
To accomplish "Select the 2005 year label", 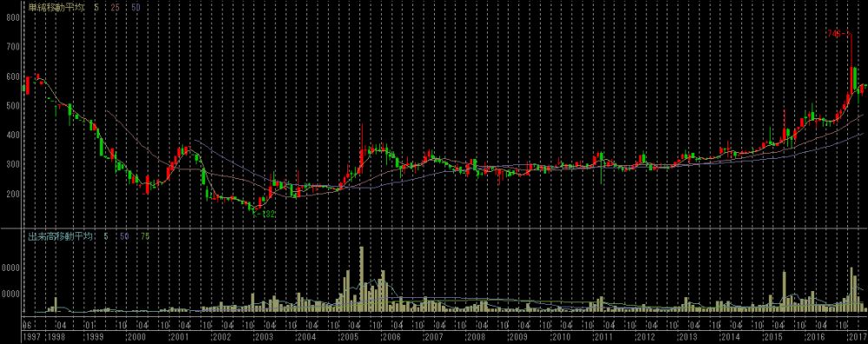I will coord(349,337).
